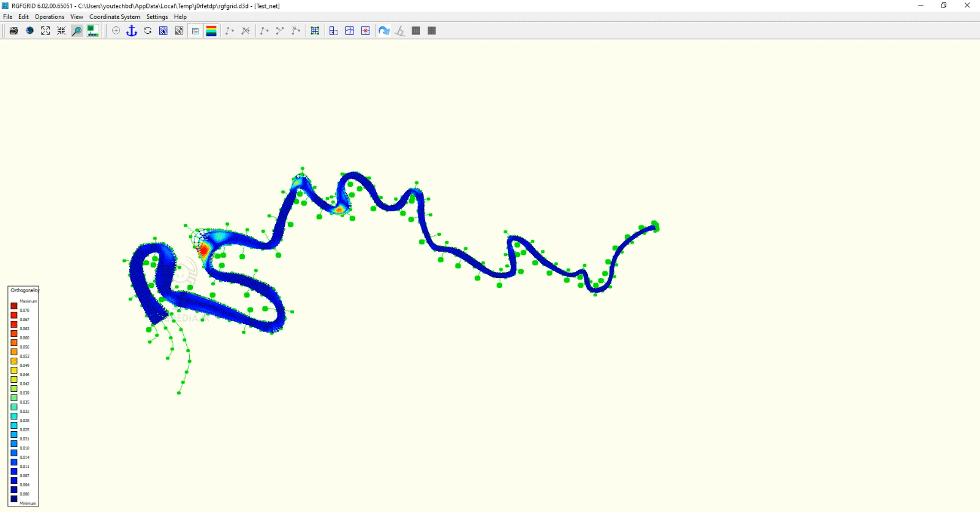Click the blue anchor icon
Image resolution: width=980 pixels, height=512 pixels.
(132, 31)
